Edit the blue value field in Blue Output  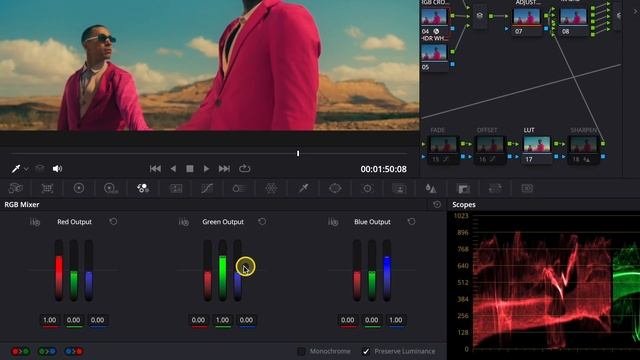pos(396,320)
